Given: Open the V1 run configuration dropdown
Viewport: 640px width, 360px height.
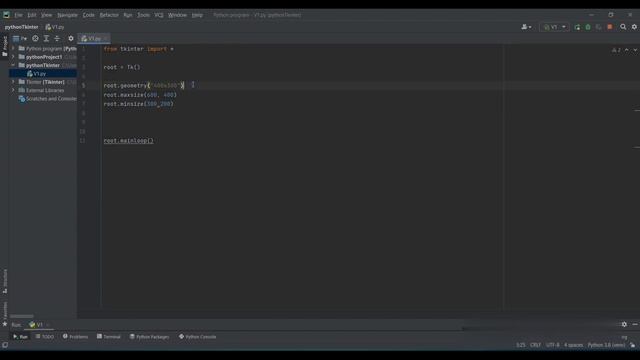Looking at the screenshot, I should click(x=554, y=27).
